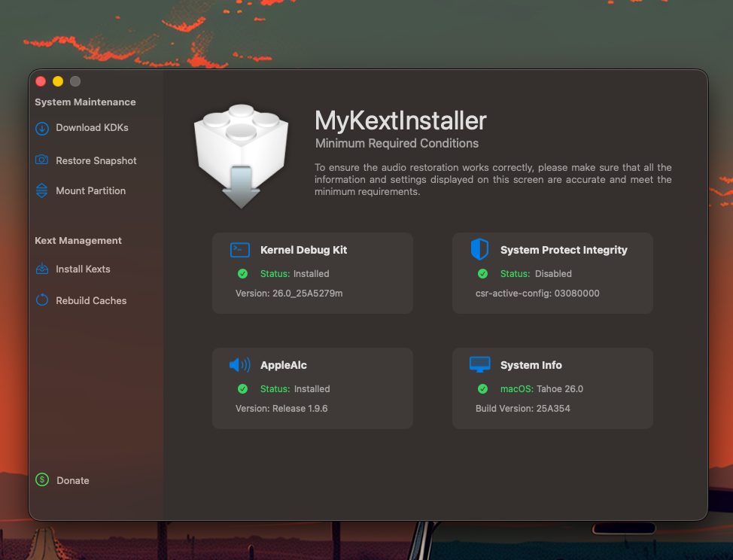Go to Install Kexts

(84, 269)
